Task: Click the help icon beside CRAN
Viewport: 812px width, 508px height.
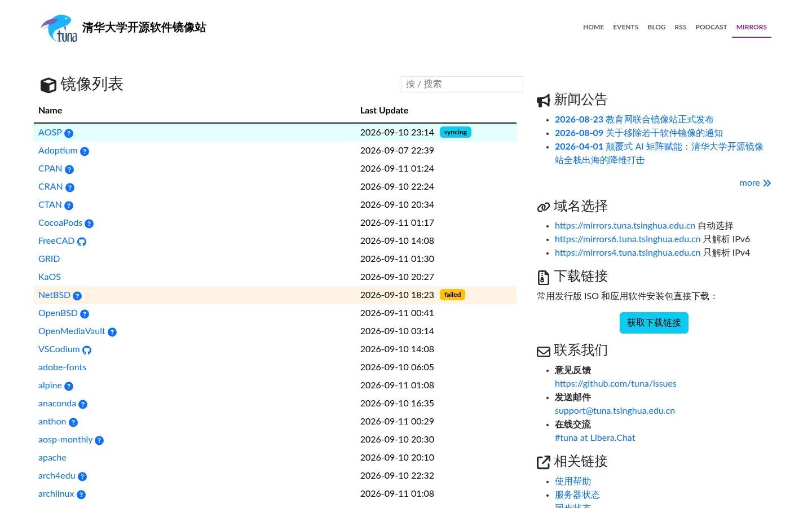Action: [70, 187]
